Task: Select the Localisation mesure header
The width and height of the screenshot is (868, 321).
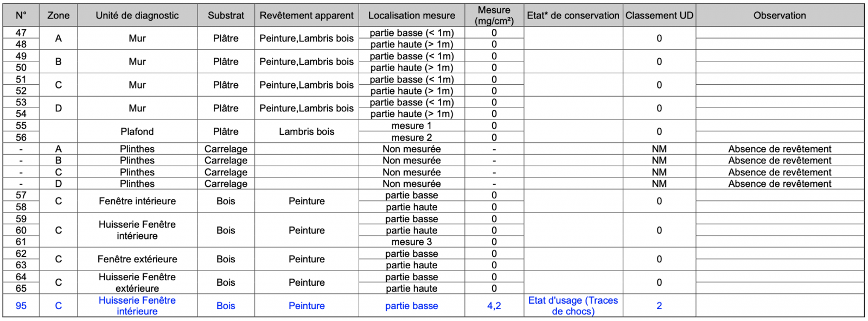Action: click(x=412, y=15)
